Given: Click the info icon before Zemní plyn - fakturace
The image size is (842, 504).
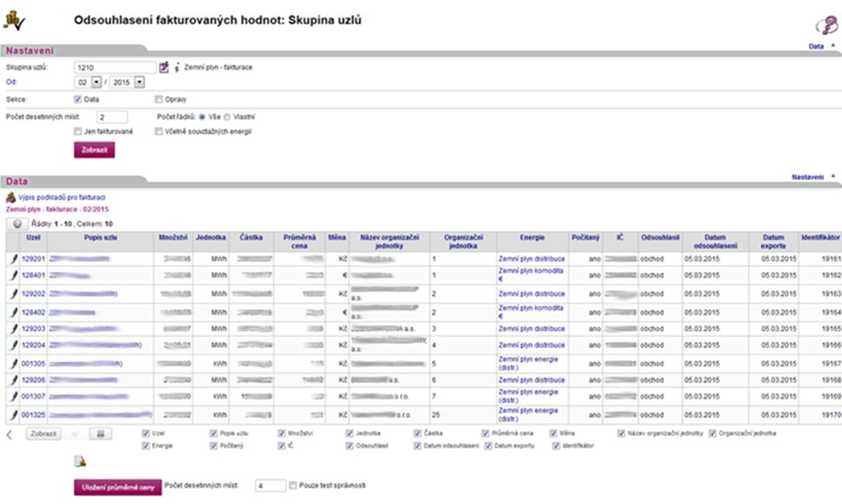Looking at the screenshot, I should 176,68.
